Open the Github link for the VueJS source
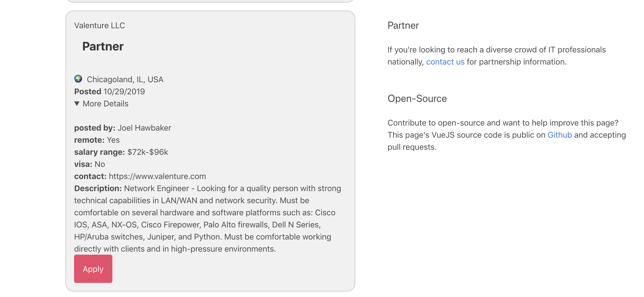644x297 pixels. 560,135
